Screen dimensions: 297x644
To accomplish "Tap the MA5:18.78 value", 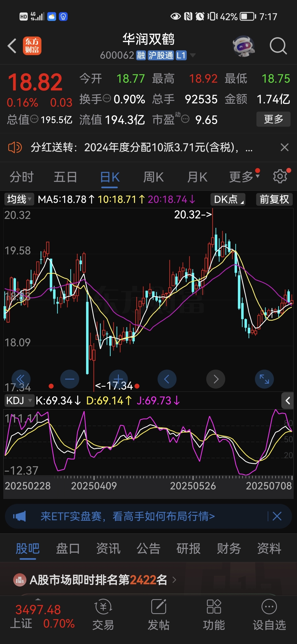I will (x=66, y=199).
